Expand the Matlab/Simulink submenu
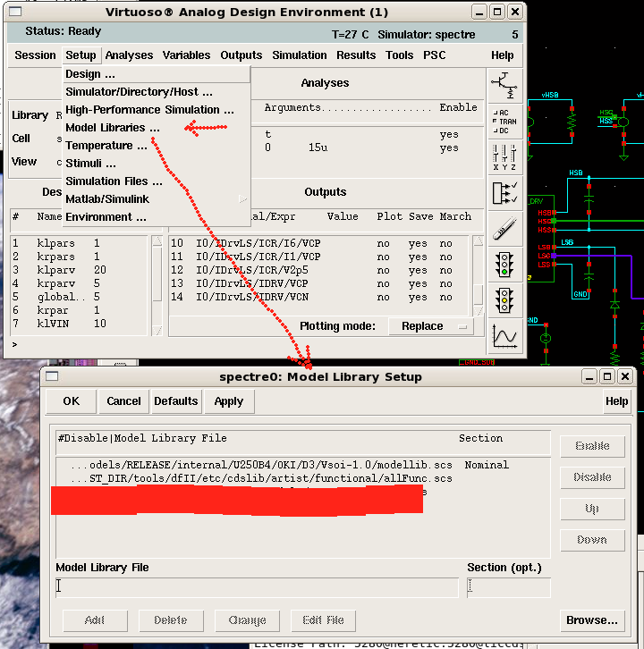Viewport: 644px width, 649px height. (x=157, y=199)
